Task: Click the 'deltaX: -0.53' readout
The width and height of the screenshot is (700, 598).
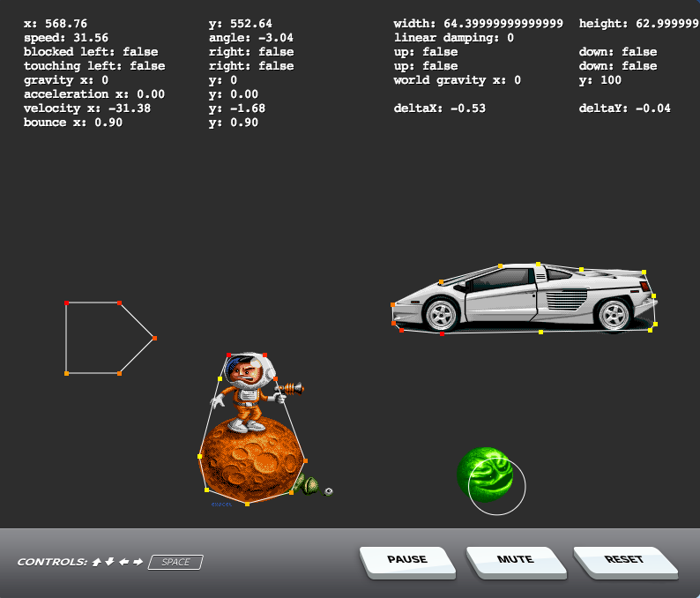Action: coord(440,108)
